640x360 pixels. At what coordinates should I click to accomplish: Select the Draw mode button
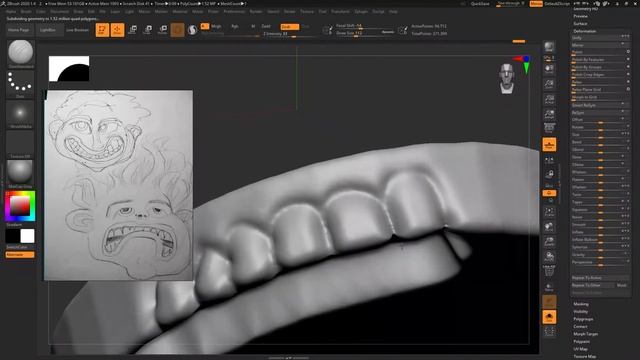[117, 30]
